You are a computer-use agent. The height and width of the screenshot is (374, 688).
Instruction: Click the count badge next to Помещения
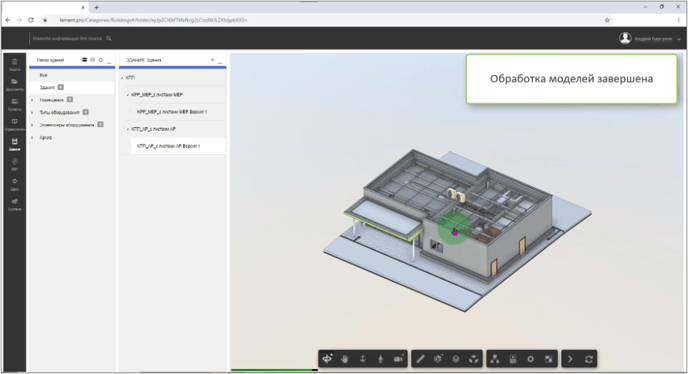coord(70,100)
